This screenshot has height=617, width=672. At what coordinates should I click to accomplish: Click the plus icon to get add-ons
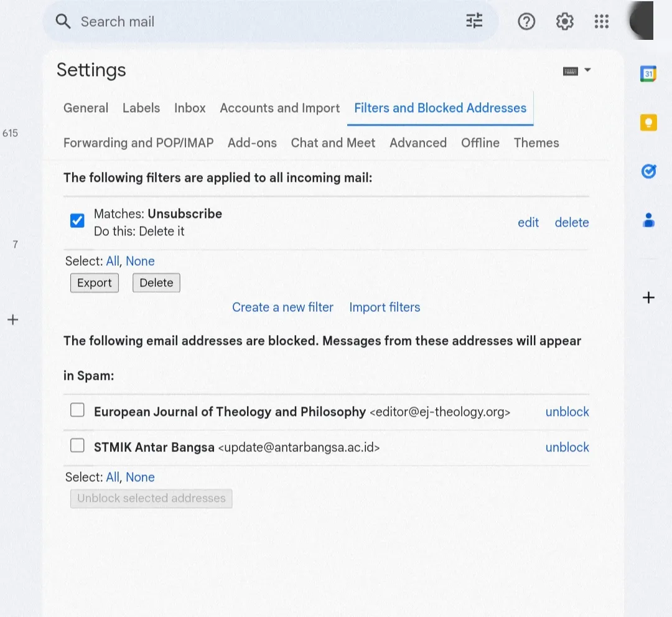pos(648,298)
